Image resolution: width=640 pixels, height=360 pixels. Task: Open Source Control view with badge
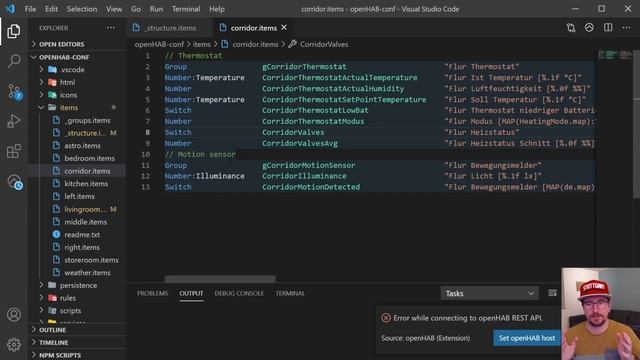tap(14, 91)
